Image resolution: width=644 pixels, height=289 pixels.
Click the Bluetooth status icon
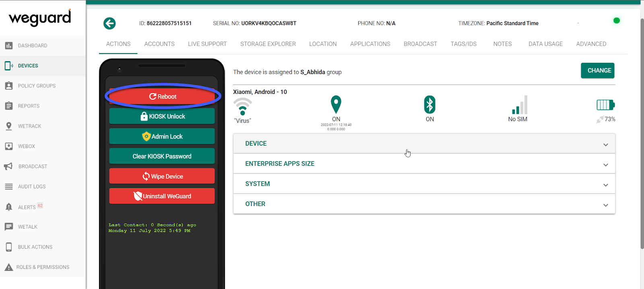[429, 105]
